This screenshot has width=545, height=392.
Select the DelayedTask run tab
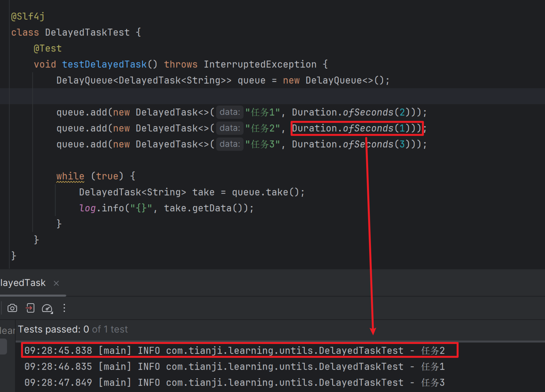tap(23, 283)
